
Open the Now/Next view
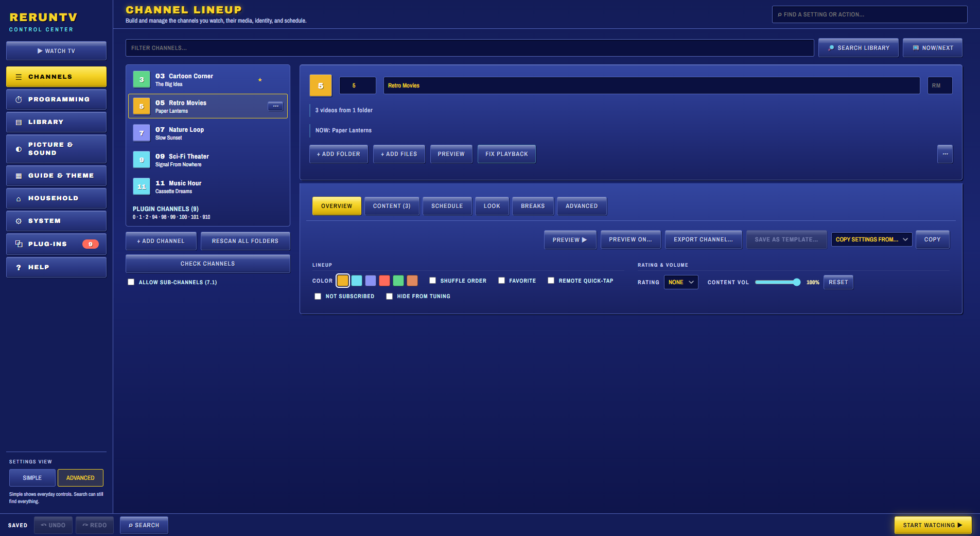(x=933, y=48)
